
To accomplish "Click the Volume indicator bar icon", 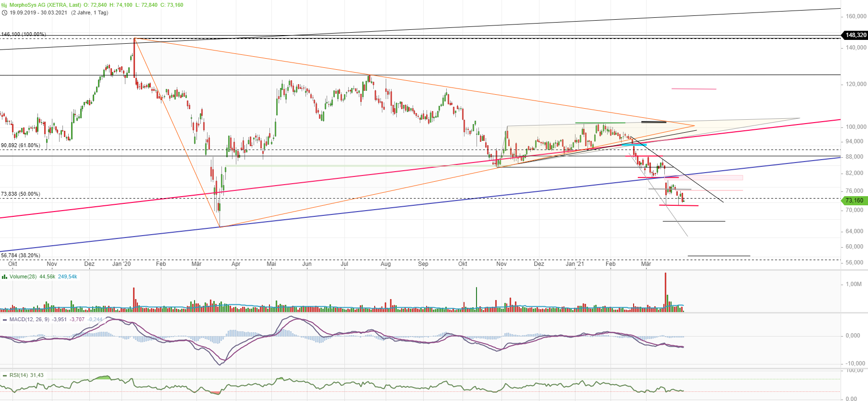I will click(x=4, y=277).
